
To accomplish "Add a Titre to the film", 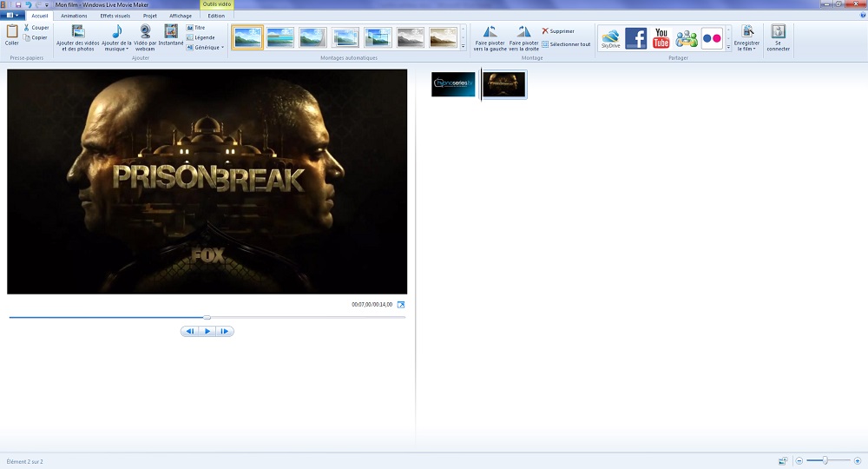I will pos(196,27).
